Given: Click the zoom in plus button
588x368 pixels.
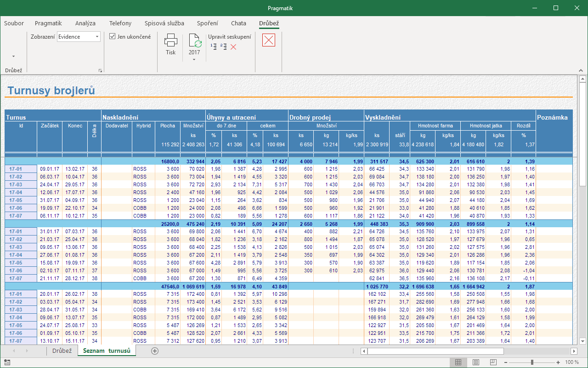Looking at the screenshot, I should click(x=558, y=362).
